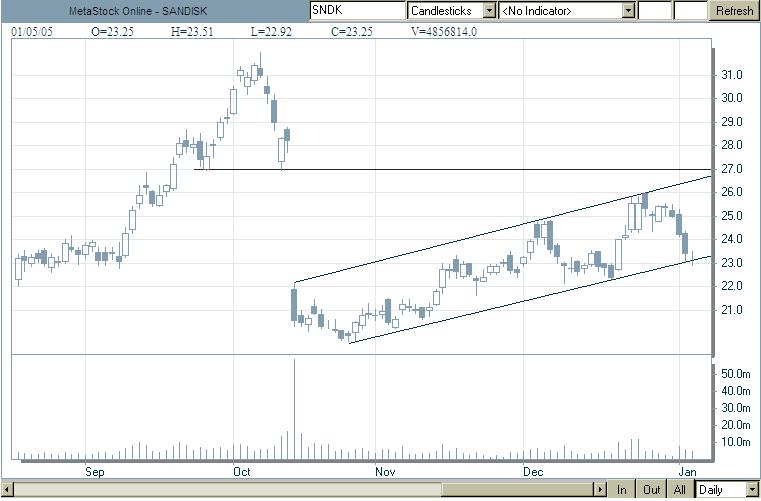Zoom out with the Out button
The width and height of the screenshot is (761, 501).
click(x=652, y=489)
